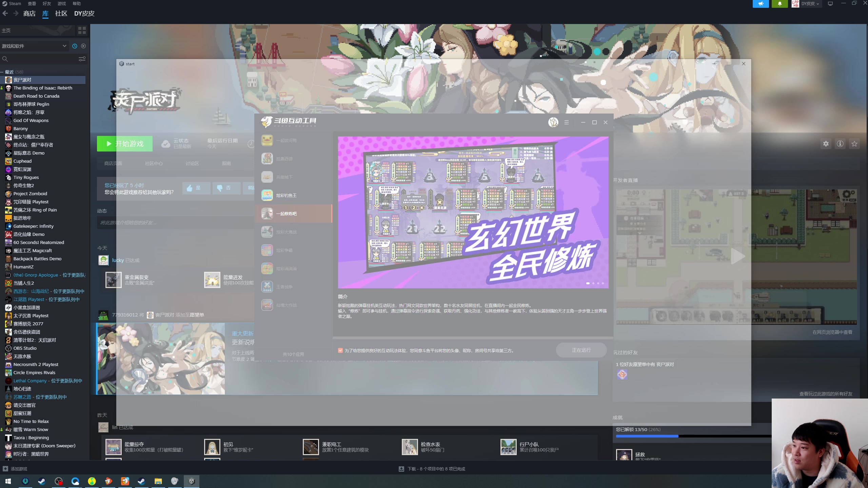
Task: Select 炫彩消消消 app in Douyu tool
Action: point(293,268)
